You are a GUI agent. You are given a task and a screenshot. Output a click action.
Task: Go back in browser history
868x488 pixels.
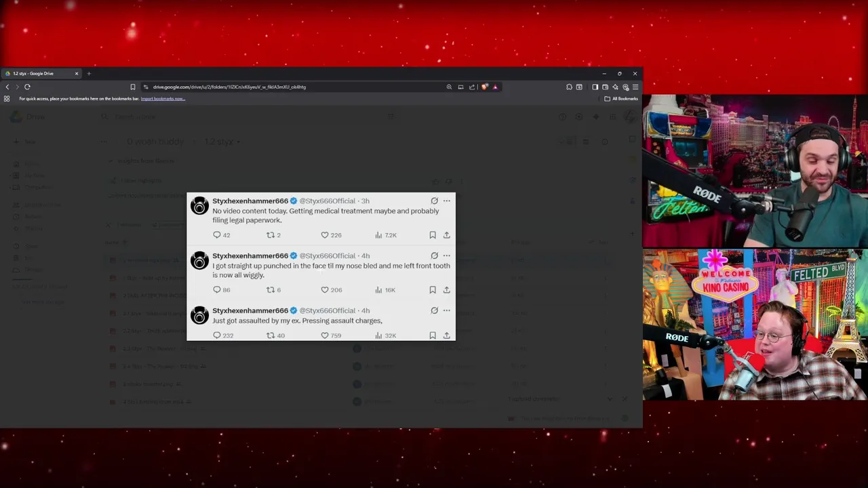click(x=7, y=87)
